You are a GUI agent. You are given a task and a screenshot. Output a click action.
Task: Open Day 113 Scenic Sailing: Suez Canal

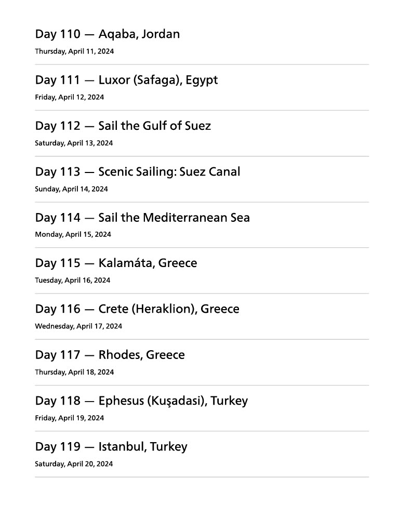138,171
